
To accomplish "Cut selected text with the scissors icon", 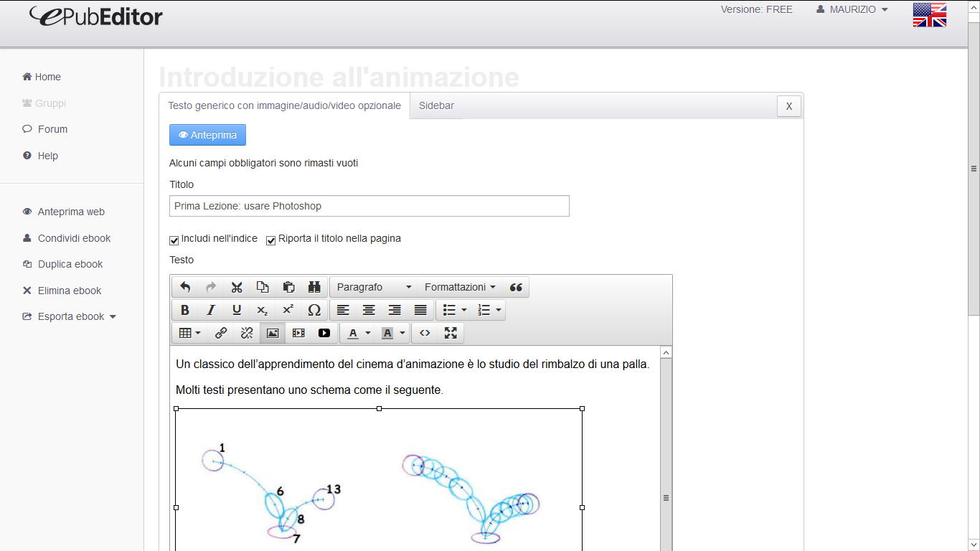I will (237, 288).
